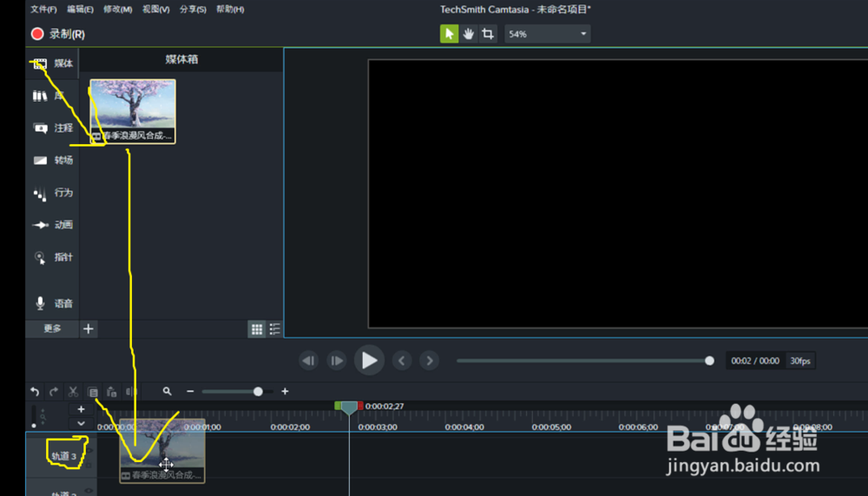Select the 轨道 3 track label

click(63, 456)
